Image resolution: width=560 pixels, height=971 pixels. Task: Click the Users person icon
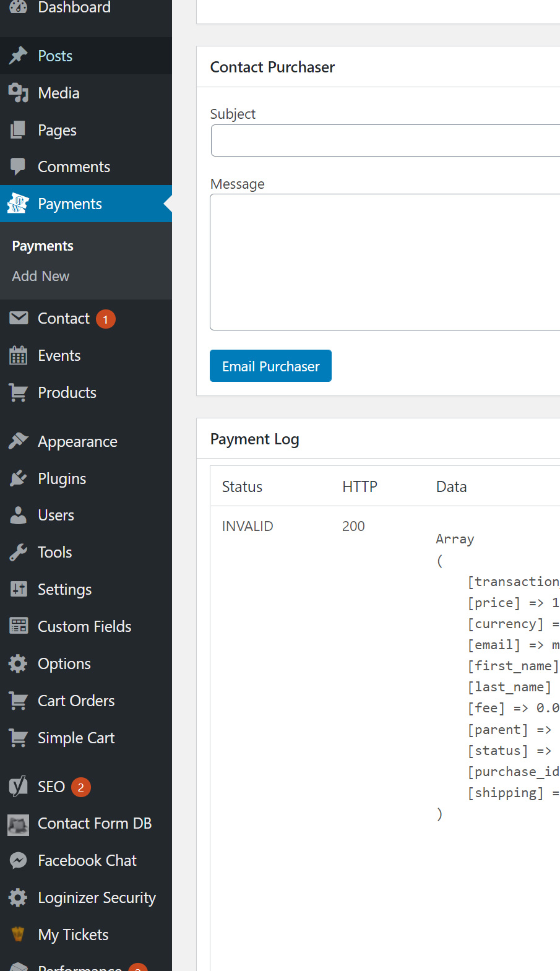pos(18,515)
